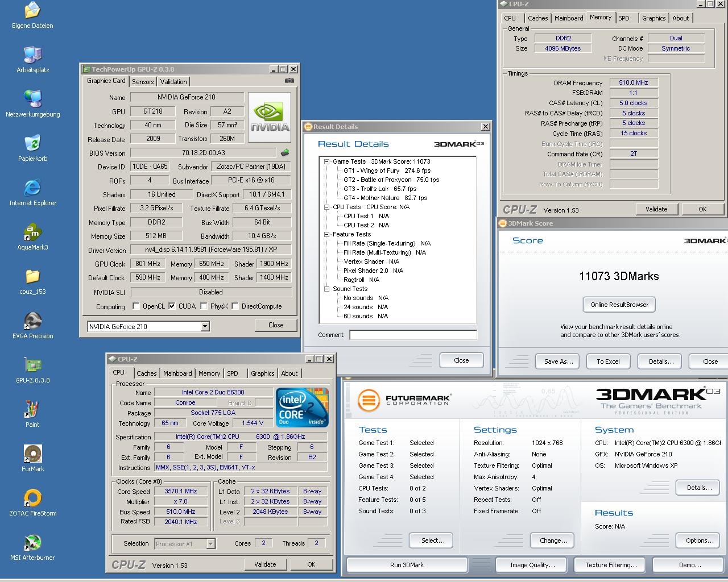The height and width of the screenshot is (582, 728).
Task: Click GPU-Z BIOS save chip icon
Action: pyautogui.click(x=285, y=152)
